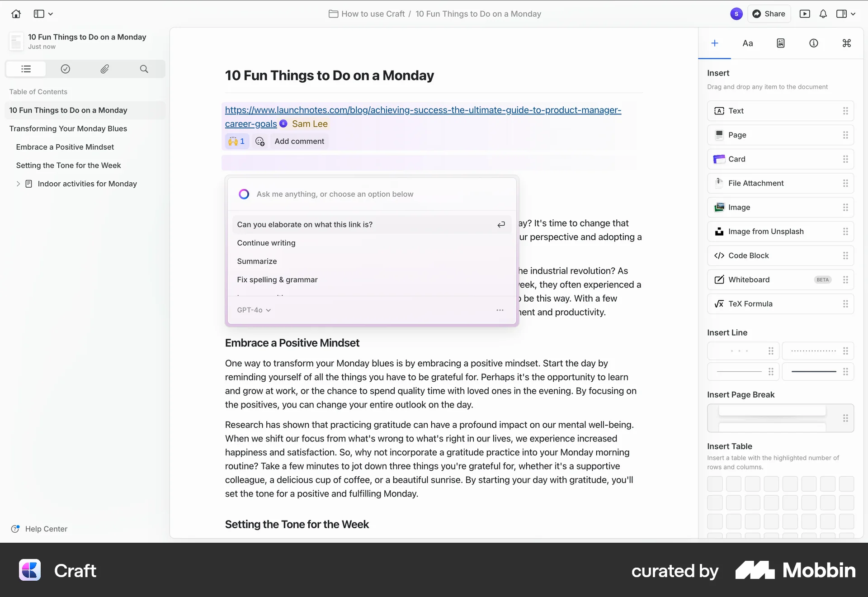
Task: Click the notifications bell icon
Action: point(823,14)
